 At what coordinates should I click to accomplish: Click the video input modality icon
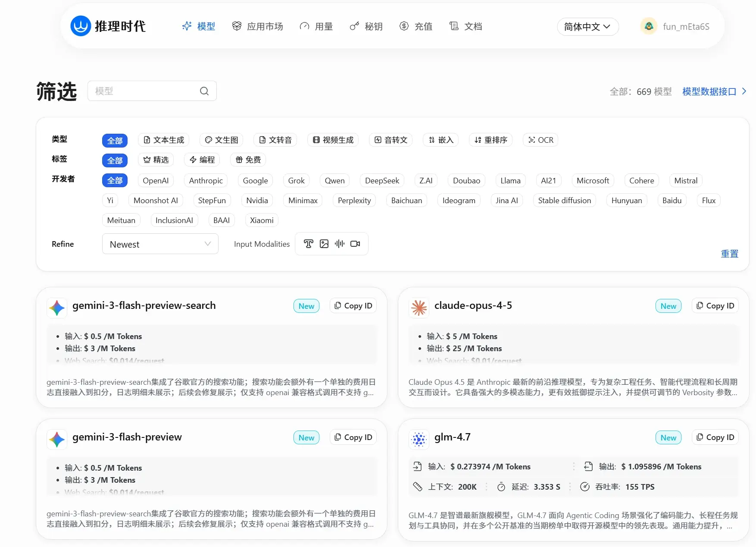[355, 244]
